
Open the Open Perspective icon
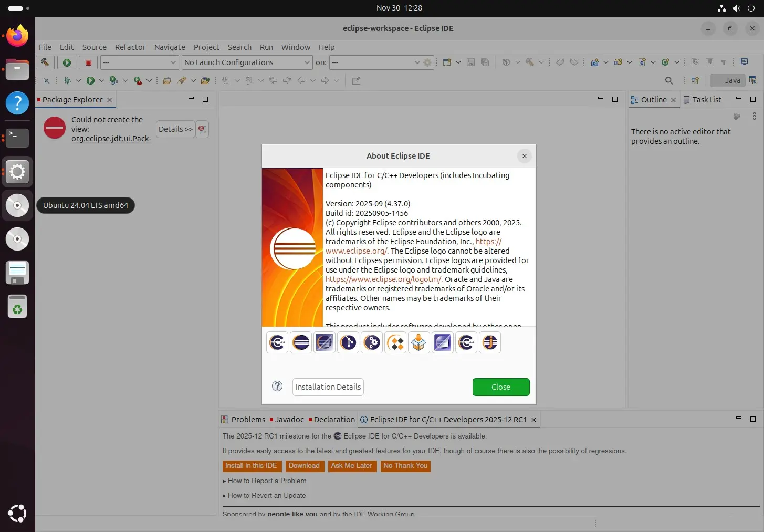point(695,80)
